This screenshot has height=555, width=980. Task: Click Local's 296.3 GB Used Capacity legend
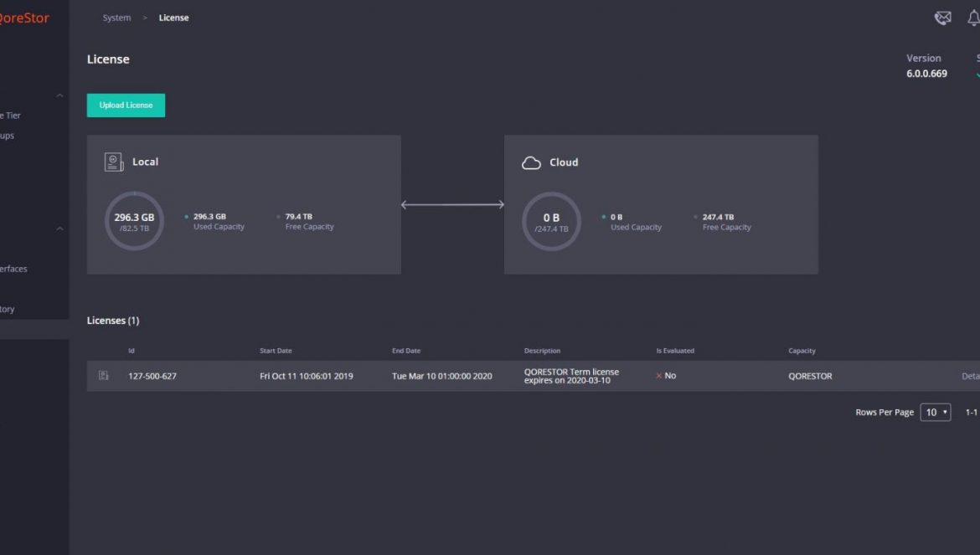click(x=214, y=222)
